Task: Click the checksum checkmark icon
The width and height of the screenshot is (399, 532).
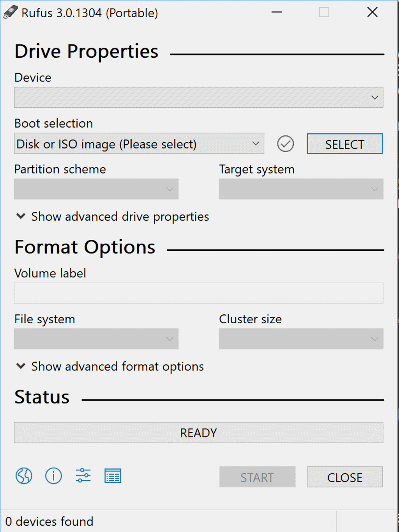Action: click(286, 144)
